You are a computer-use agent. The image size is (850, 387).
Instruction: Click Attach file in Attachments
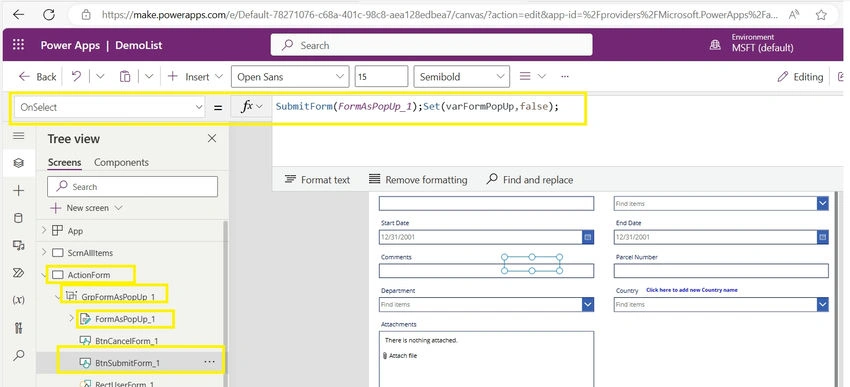click(x=400, y=356)
